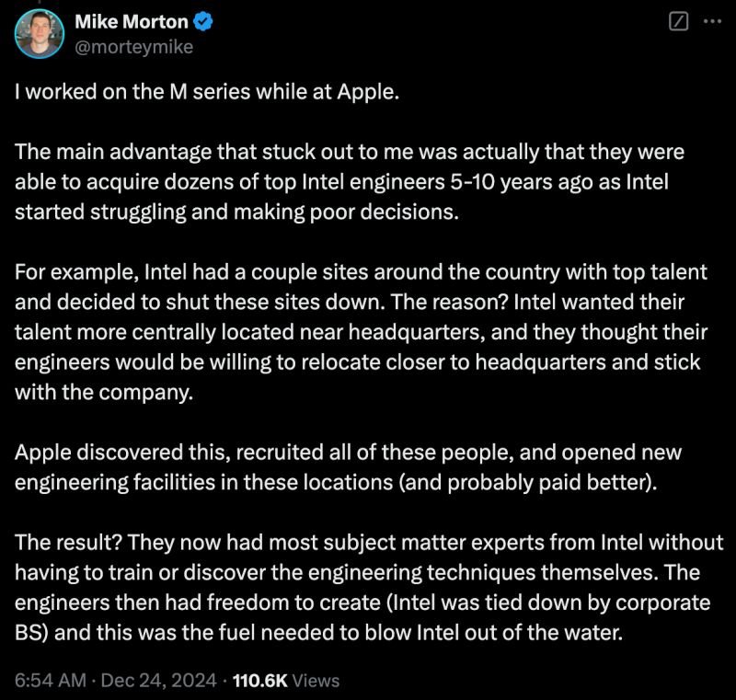Click the "(and probably paid better)" parenthetical
This screenshot has width=736, height=700.
527,483
